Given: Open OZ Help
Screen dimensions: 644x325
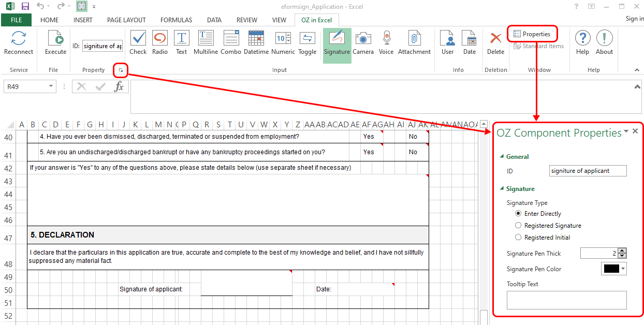Looking at the screenshot, I should 583,43.
